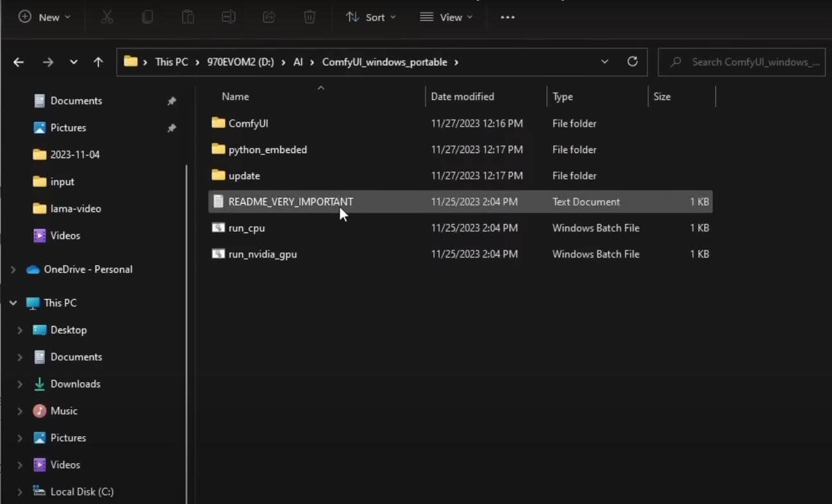Select 970EVOM2 (D:) in breadcrumb
This screenshot has width=832, height=504.
pos(240,62)
